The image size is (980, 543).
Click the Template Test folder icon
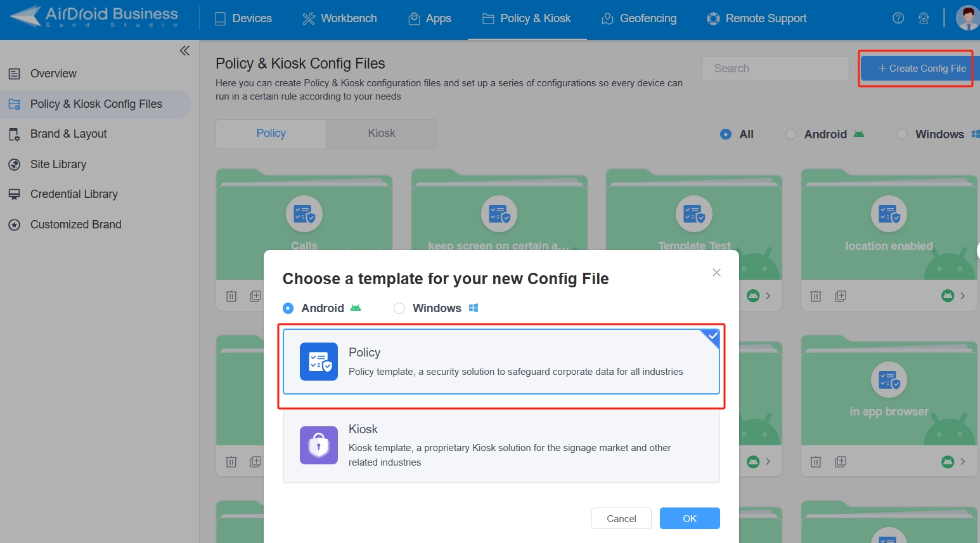pyautogui.click(x=694, y=214)
